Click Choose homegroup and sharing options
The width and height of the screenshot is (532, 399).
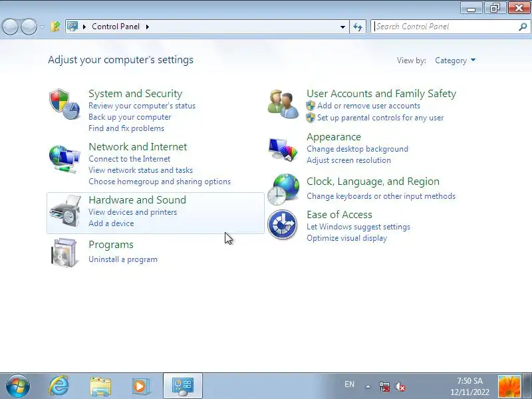pyautogui.click(x=160, y=182)
